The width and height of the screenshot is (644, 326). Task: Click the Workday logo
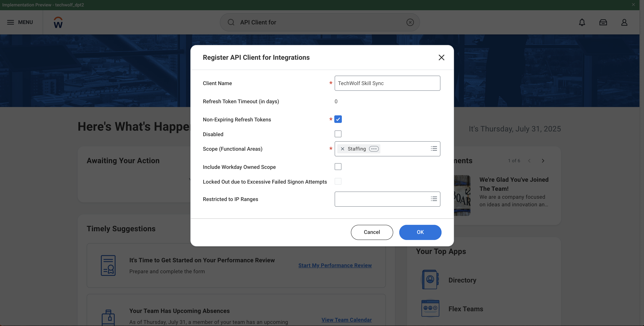[x=58, y=22]
